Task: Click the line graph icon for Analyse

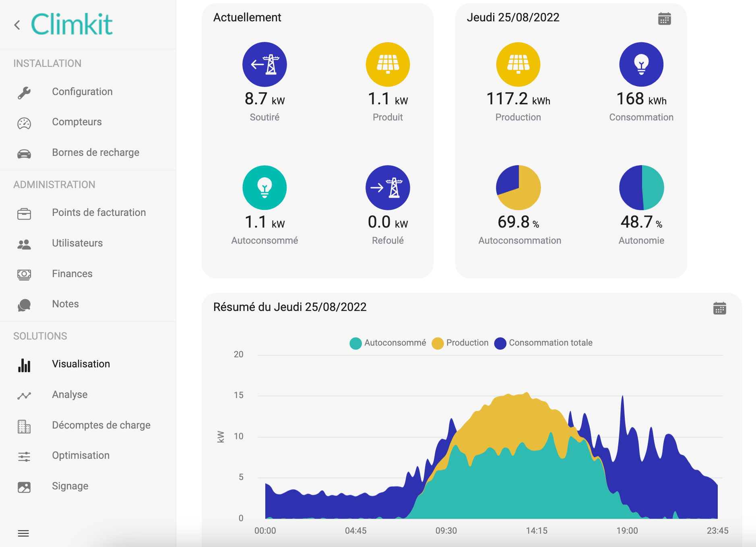Action: coord(24,396)
